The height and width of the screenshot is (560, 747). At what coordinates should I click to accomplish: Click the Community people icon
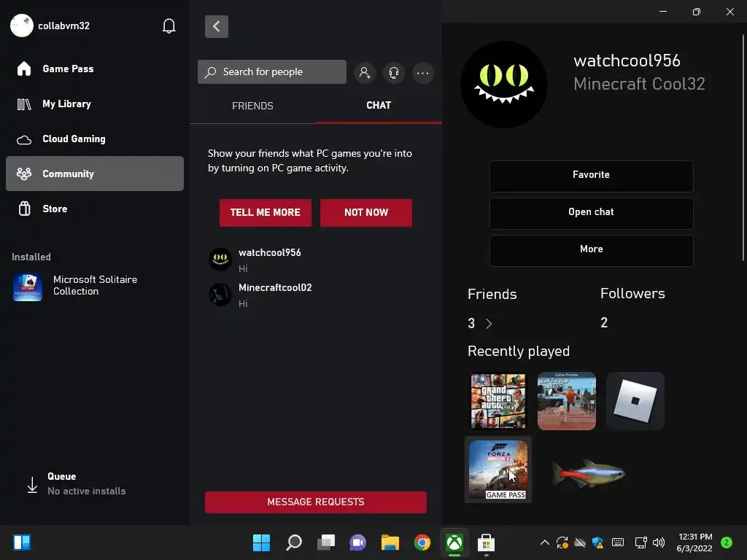click(x=24, y=174)
